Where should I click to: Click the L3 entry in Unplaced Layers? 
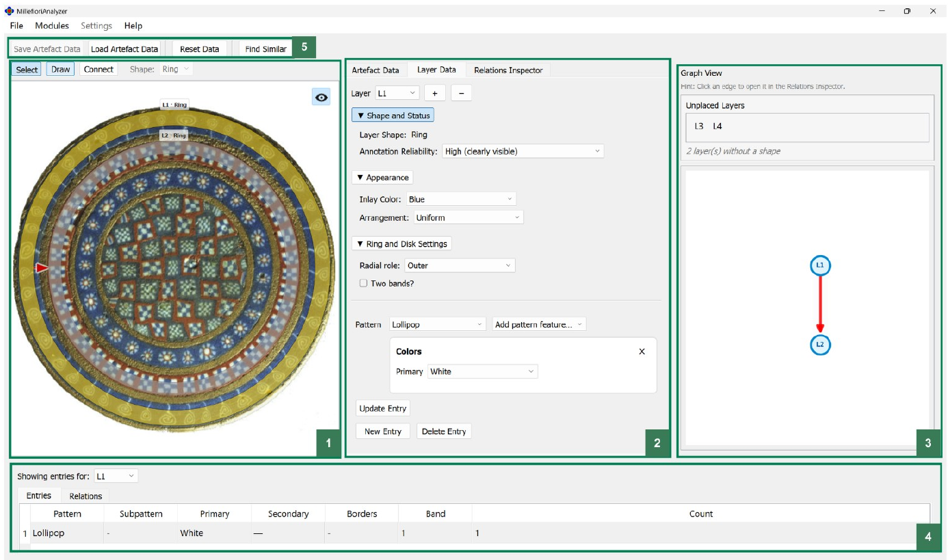tap(699, 126)
